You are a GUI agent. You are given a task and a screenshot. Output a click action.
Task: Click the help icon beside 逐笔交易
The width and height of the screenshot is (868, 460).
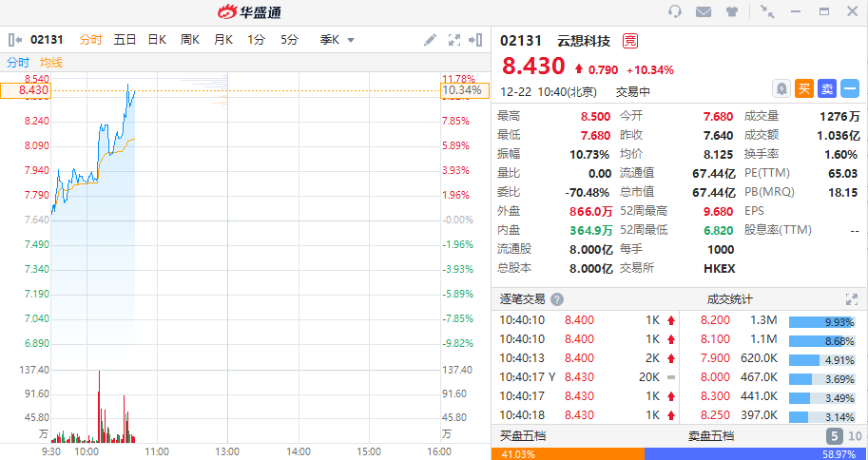(x=557, y=298)
